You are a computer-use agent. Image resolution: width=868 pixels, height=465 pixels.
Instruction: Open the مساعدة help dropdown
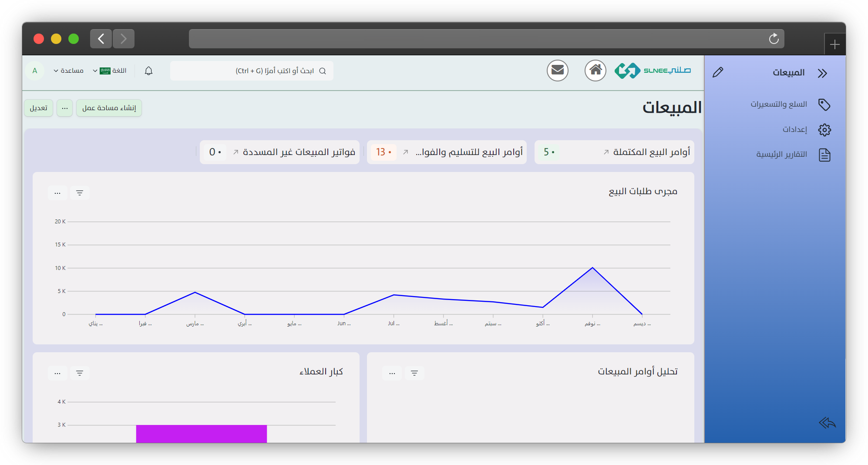point(68,71)
